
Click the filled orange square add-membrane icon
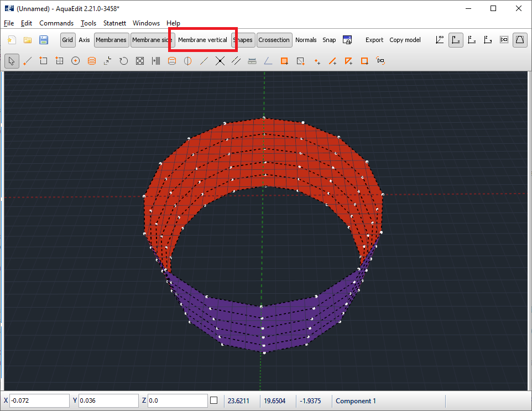(284, 61)
